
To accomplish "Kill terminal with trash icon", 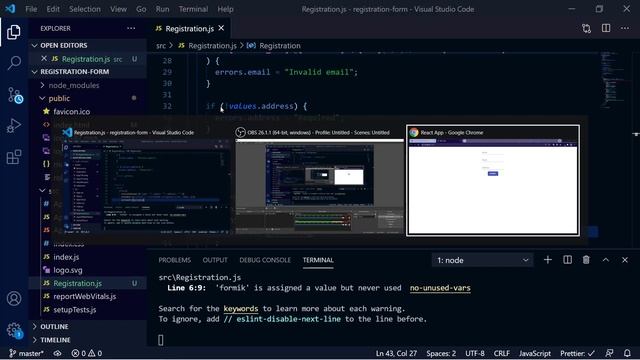I will (x=586, y=260).
